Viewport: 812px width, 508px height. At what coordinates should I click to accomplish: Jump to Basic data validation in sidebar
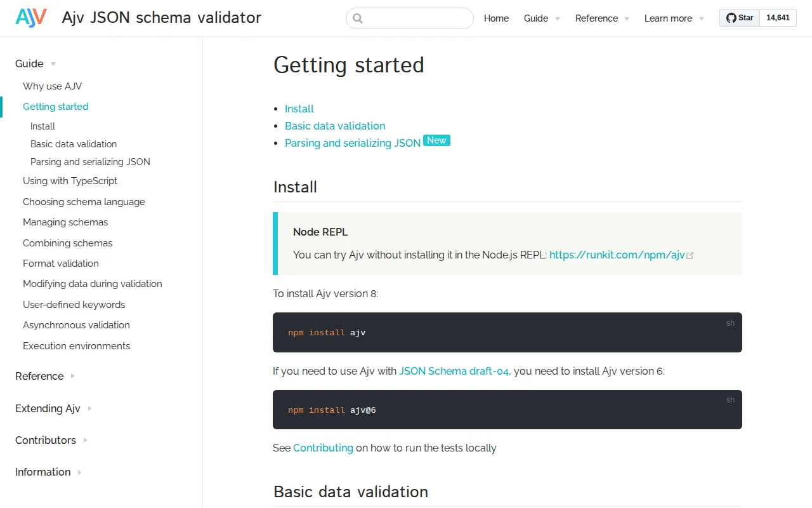(x=74, y=144)
